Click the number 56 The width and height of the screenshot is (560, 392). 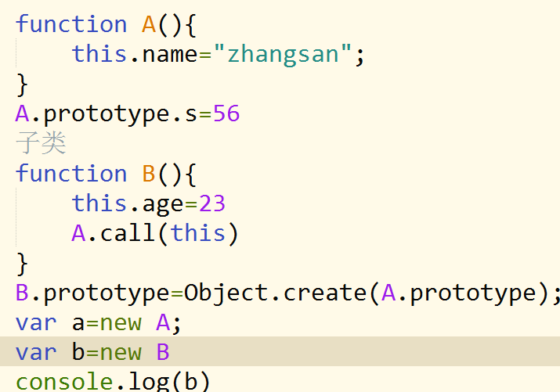point(226,114)
